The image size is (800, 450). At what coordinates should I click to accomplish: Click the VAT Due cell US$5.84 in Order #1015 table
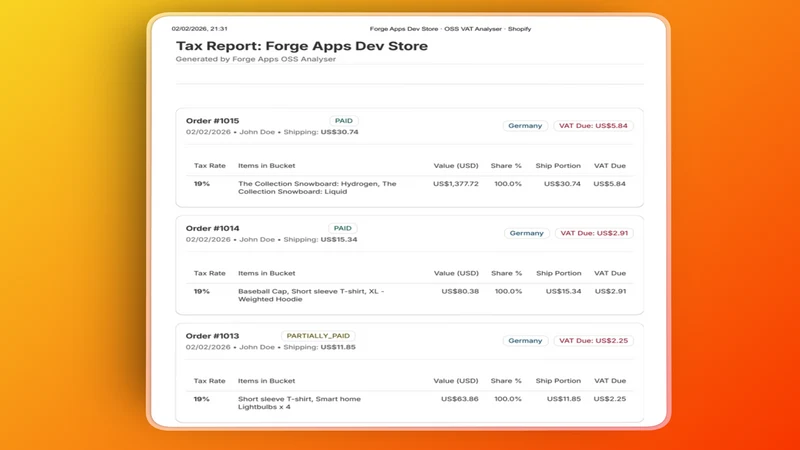pyautogui.click(x=609, y=184)
